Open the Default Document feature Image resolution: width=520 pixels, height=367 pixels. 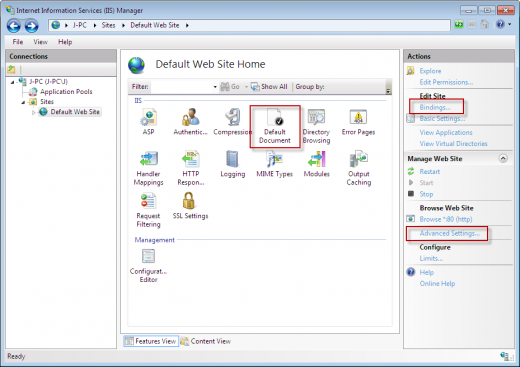[275, 126]
